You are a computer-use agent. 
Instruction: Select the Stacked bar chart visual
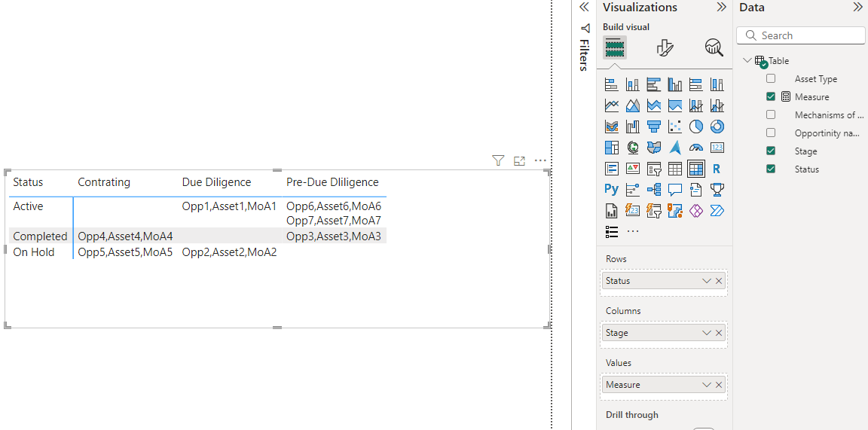[611, 84]
